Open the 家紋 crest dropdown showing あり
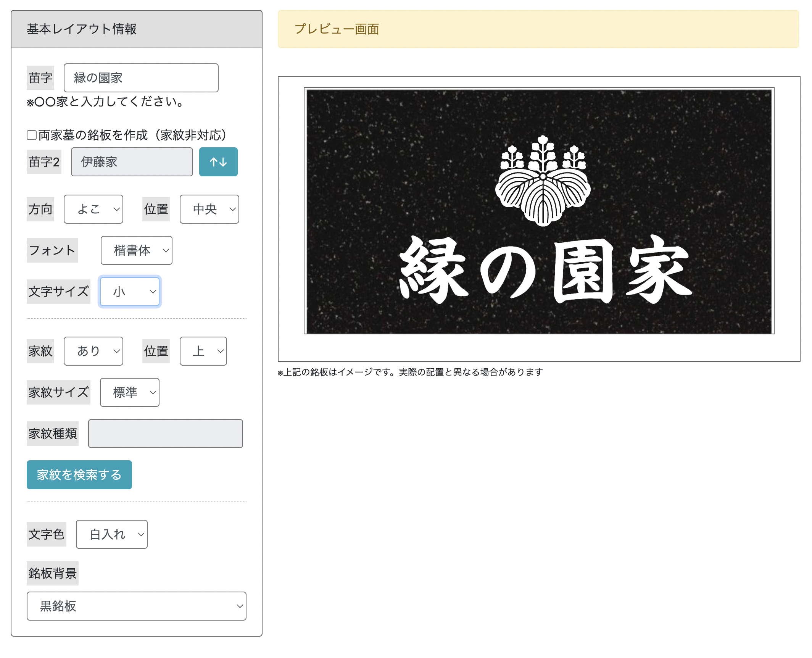Viewport: 812px width, 658px height. click(93, 351)
